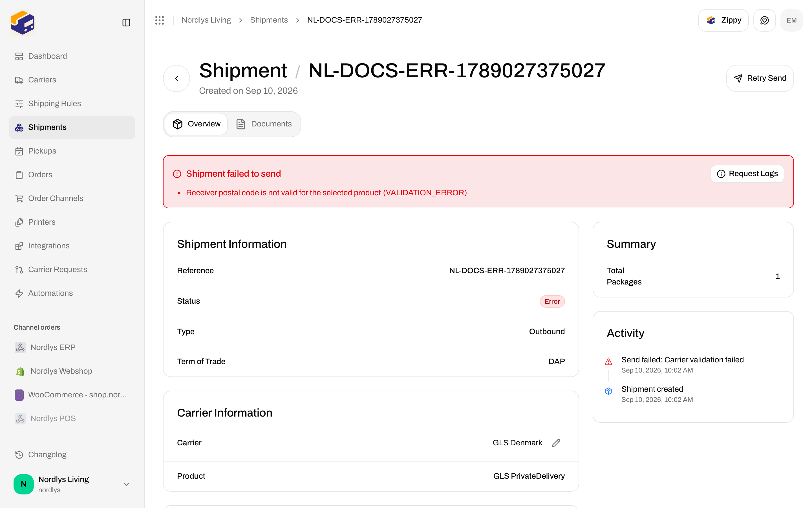Click the breadcrumb shipment ID text
This screenshot has height=508, width=812.
click(365, 20)
